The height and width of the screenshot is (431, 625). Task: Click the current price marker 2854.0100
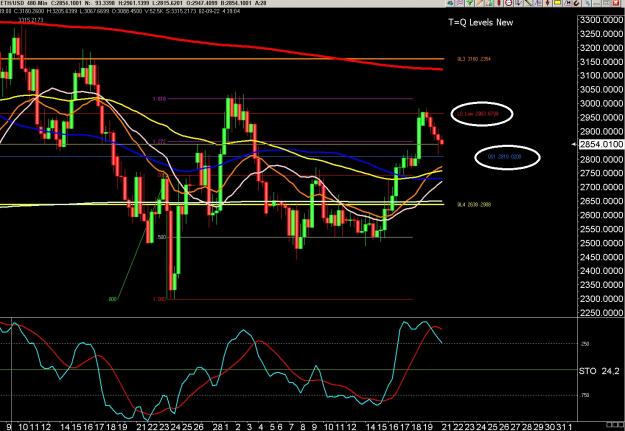point(601,144)
